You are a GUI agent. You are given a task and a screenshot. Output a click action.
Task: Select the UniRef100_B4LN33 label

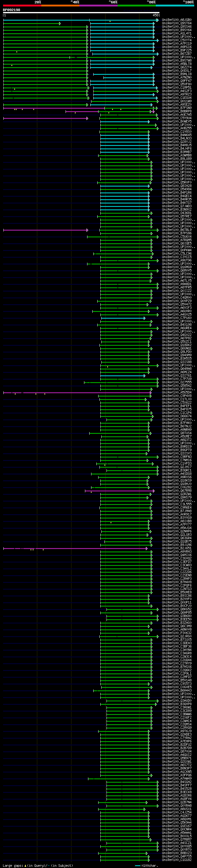coord(177,139)
